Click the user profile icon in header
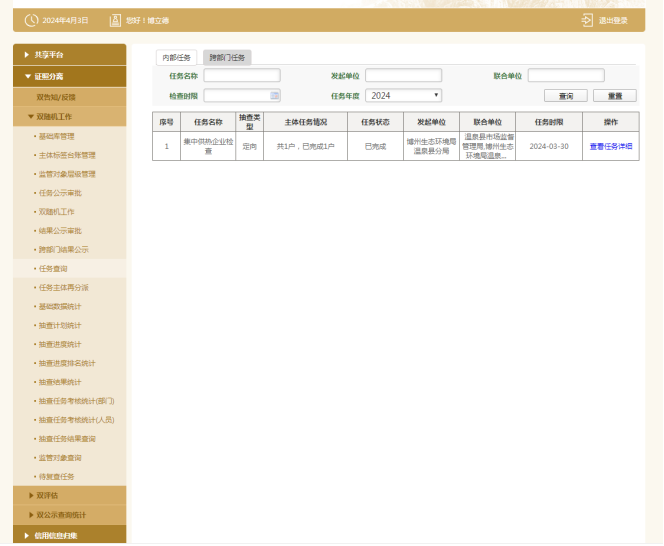Image resolution: width=664 pixels, height=546 pixels. coord(115,20)
